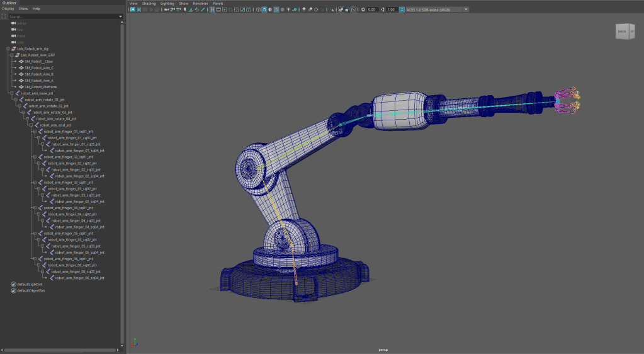Click the Outliner search field
The height and width of the screenshot is (354, 644).
63,16
